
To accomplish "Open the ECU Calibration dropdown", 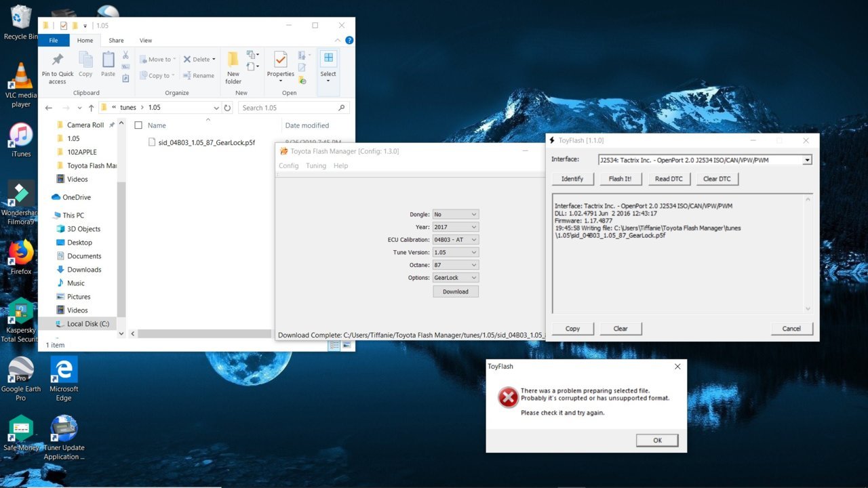I will click(456, 239).
